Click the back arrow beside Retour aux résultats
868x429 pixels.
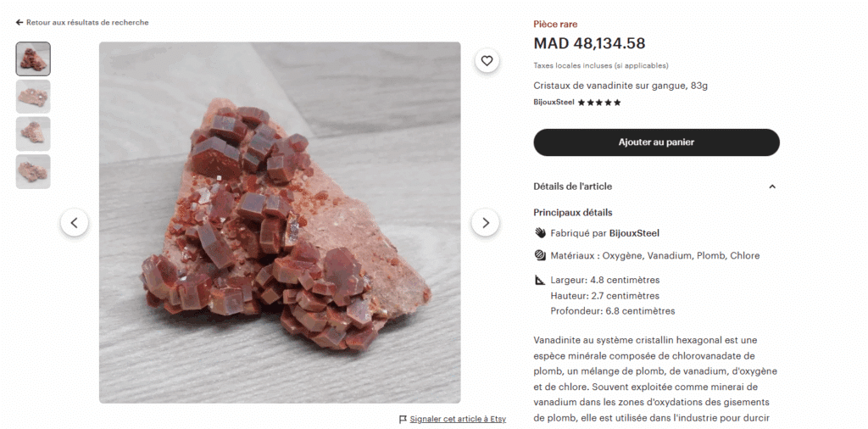19,23
